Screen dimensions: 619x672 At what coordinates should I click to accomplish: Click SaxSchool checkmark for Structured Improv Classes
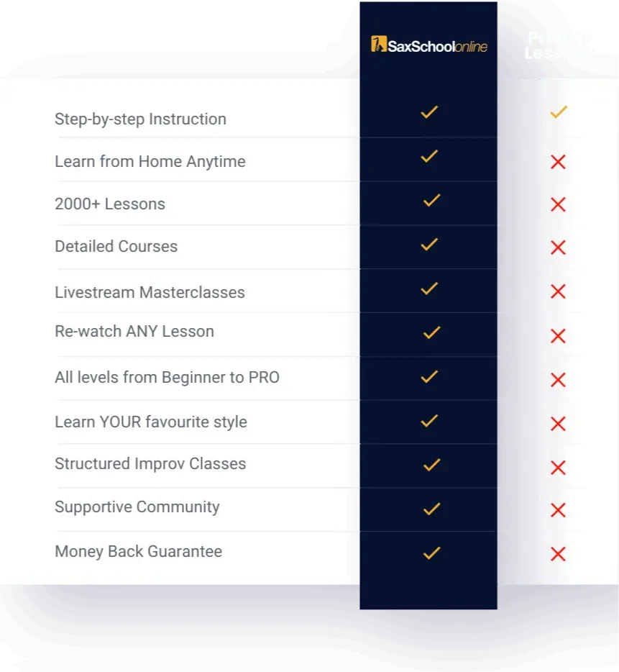(x=431, y=466)
